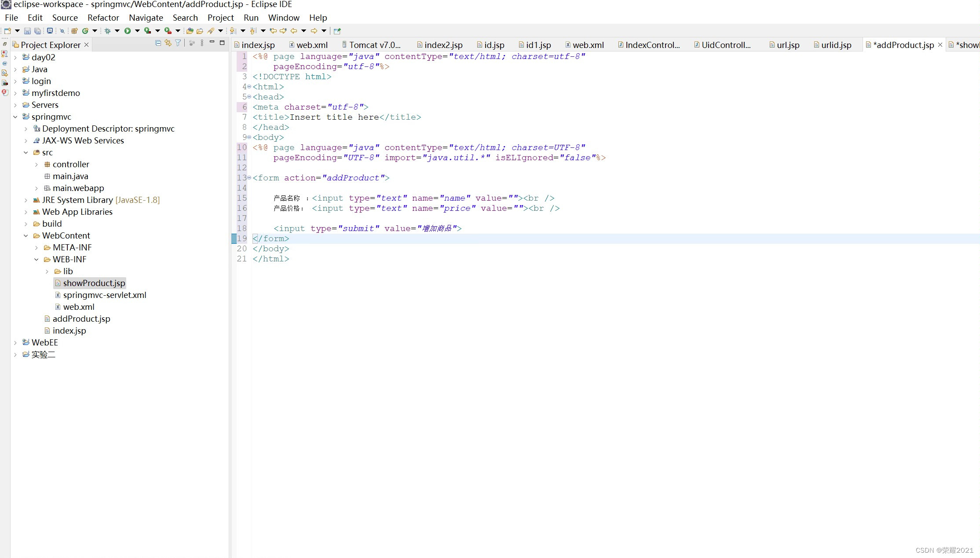Fold the form tag at line 13
The width and height of the screenshot is (980, 558).
pos(249,178)
